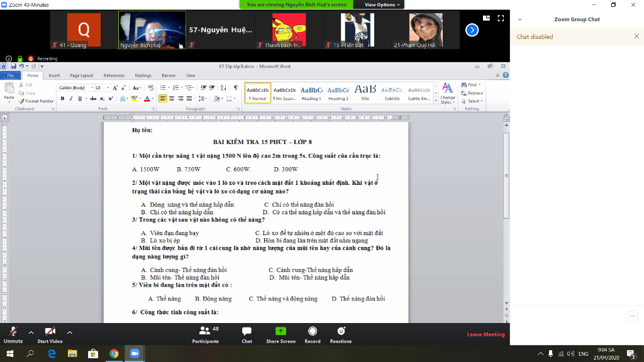Open the Mailings ribbon tab
This screenshot has height=362, width=644.
[x=143, y=75]
